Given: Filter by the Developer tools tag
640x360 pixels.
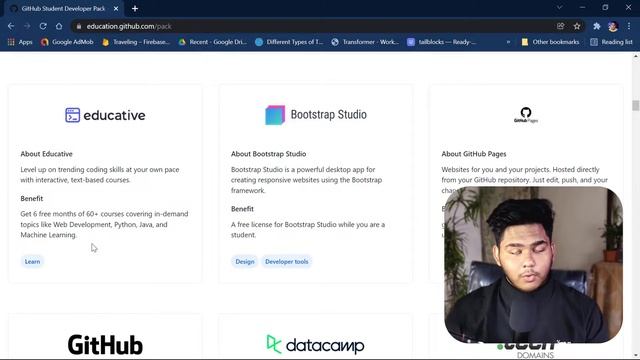Looking at the screenshot, I should coord(287,262).
